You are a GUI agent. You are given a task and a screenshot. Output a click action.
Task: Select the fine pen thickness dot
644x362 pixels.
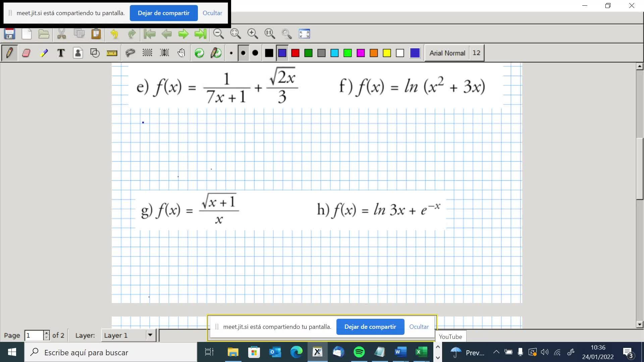(231, 53)
